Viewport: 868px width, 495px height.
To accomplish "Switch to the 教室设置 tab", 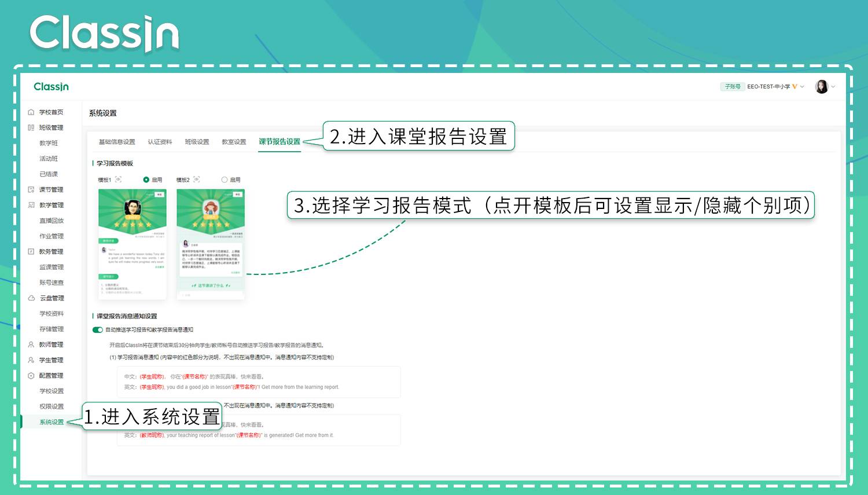I will coord(234,142).
